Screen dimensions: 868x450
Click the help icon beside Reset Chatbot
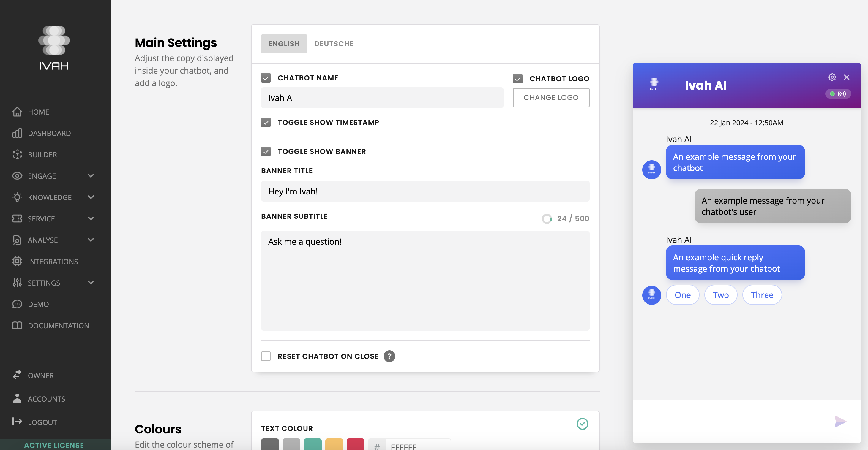[389, 356]
